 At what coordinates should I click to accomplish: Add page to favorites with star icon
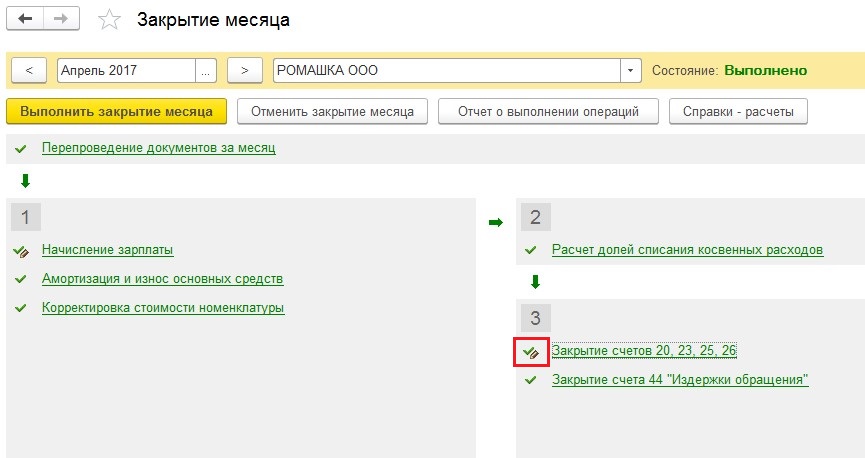tap(109, 20)
